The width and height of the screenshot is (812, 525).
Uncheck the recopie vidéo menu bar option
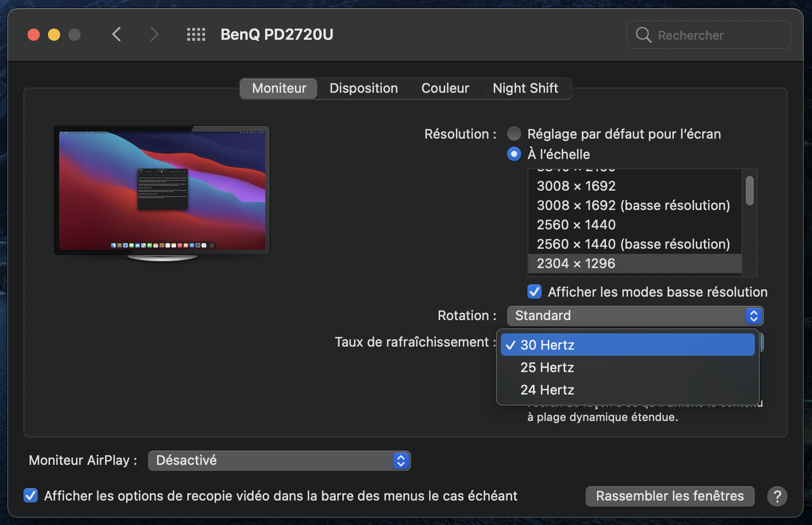coord(31,495)
